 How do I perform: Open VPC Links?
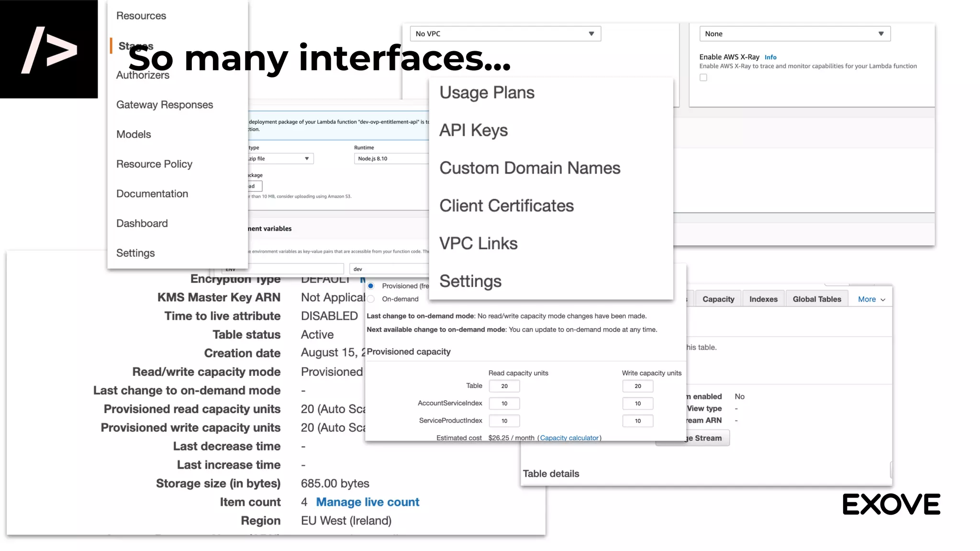point(479,243)
